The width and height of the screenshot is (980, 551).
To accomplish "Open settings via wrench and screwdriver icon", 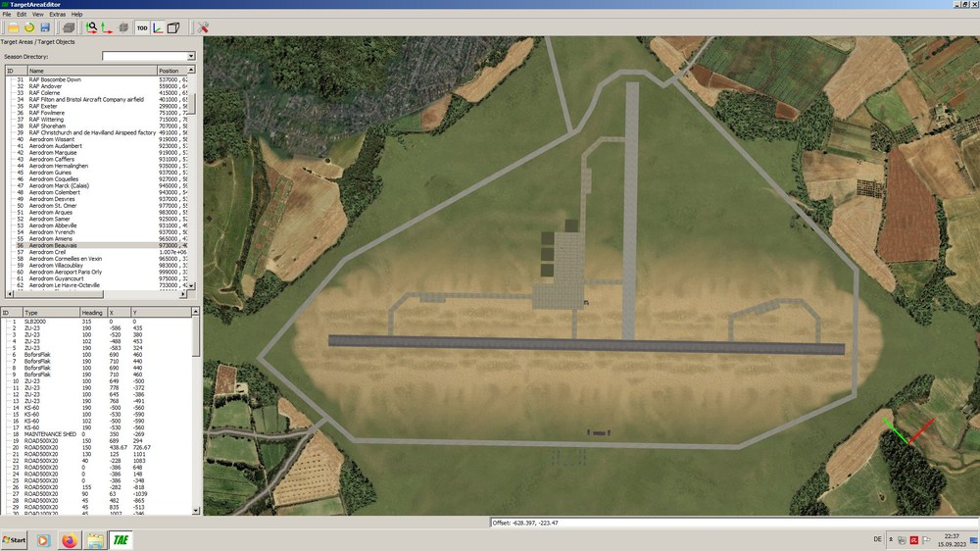I will 203,27.
